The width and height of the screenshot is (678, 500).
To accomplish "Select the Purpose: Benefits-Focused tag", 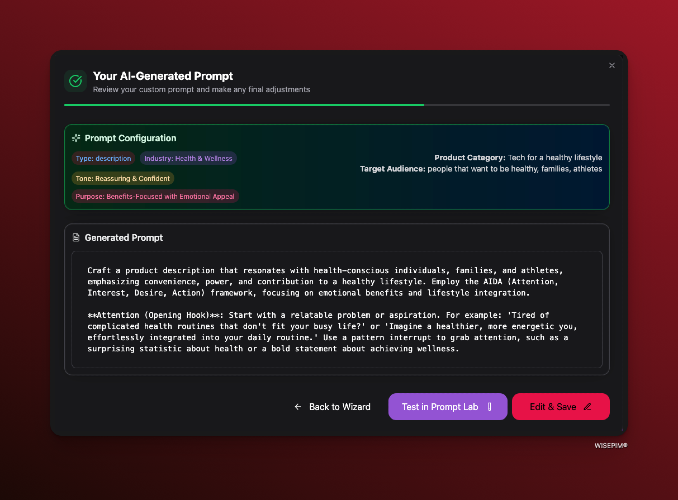I will pos(155,196).
